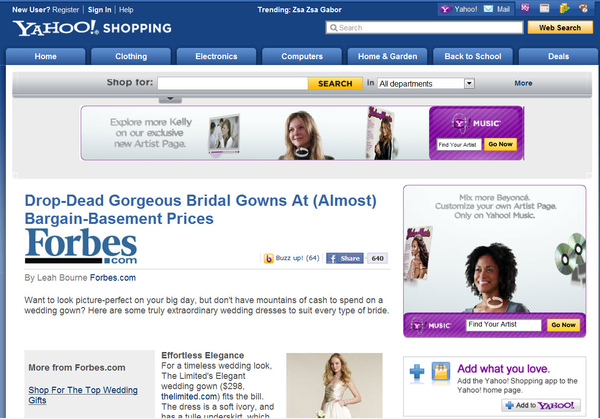Click the Yahoo! Shopping logo
Image resolution: width=600 pixels, height=419 pixels.
point(92,28)
